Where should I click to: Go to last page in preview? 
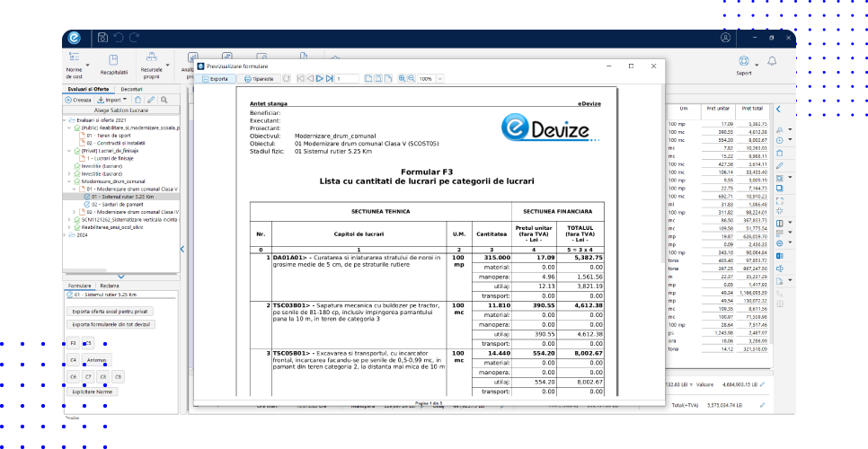point(330,79)
